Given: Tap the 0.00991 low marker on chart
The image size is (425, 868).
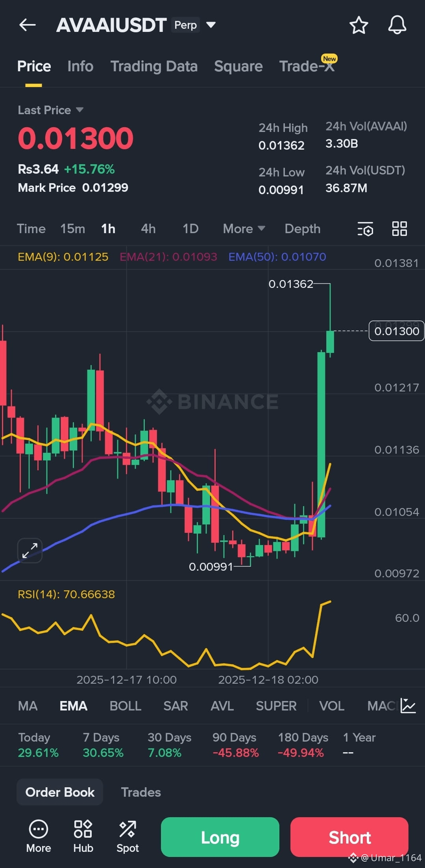Looking at the screenshot, I should 211,567.
